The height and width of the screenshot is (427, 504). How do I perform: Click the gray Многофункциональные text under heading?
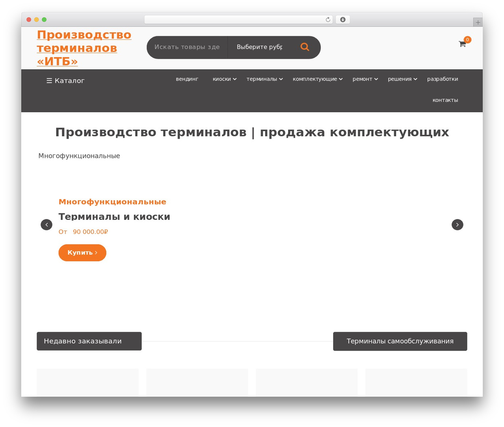point(79,156)
